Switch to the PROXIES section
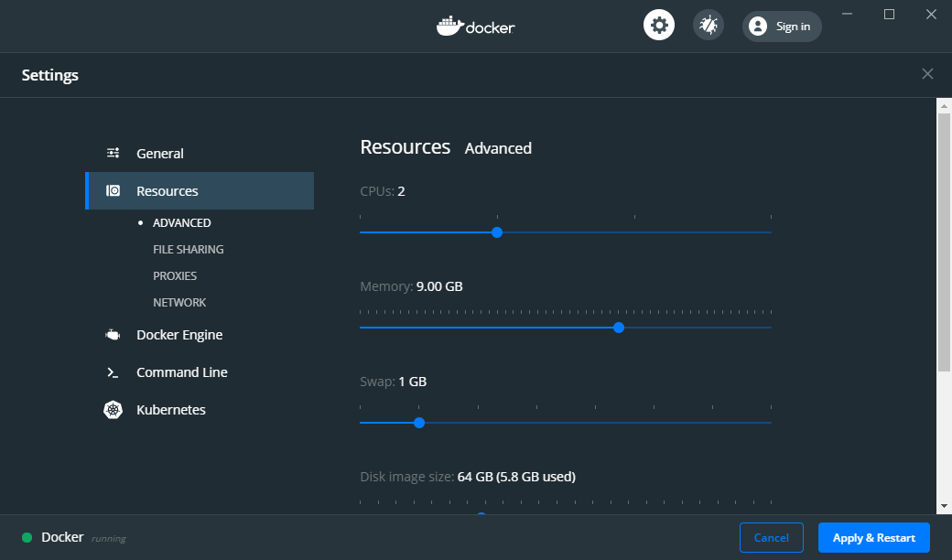Image resolution: width=952 pixels, height=560 pixels. [x=175, y=275]
